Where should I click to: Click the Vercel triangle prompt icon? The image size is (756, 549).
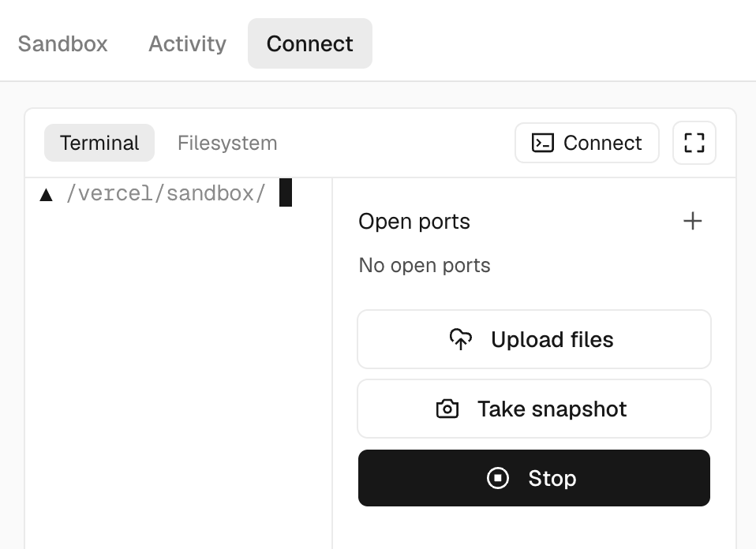[x=47, y=195]
